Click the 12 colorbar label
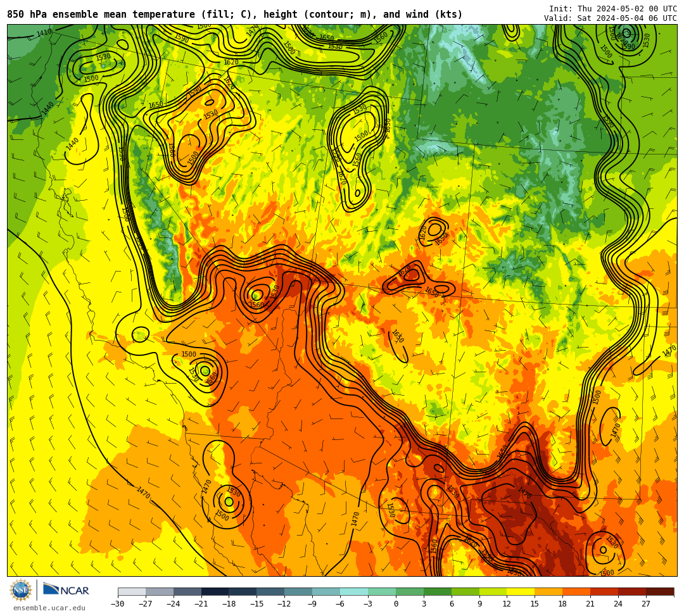The height and width of the screenshot is (616, 684). 507,604
